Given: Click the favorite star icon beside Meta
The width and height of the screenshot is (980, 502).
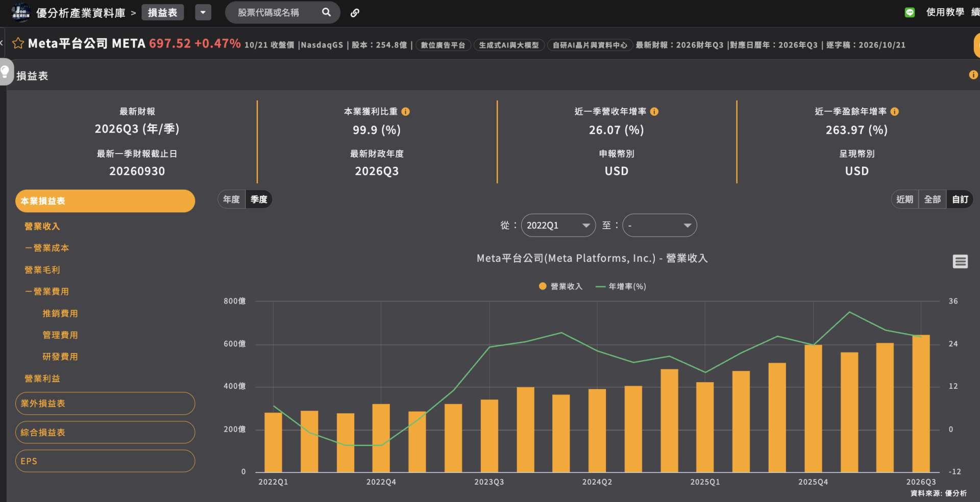Looking at the screenshot, I should pos(18,43).
